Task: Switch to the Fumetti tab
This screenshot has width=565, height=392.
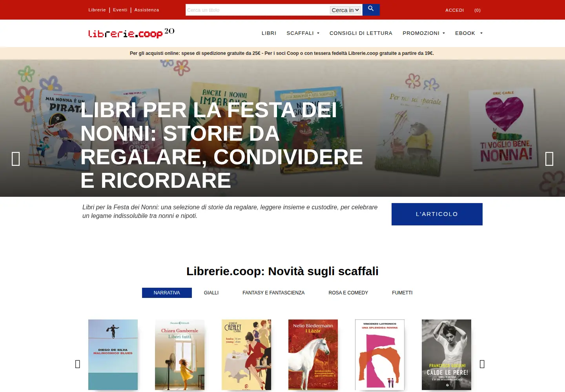Action: [402, 293]
